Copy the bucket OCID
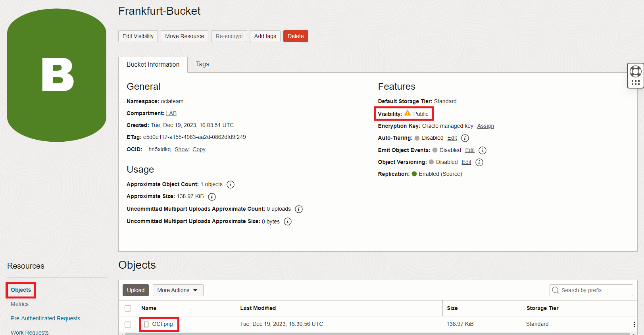The height and width of the screenshot is (335, 644). click(x=199, y=150)
